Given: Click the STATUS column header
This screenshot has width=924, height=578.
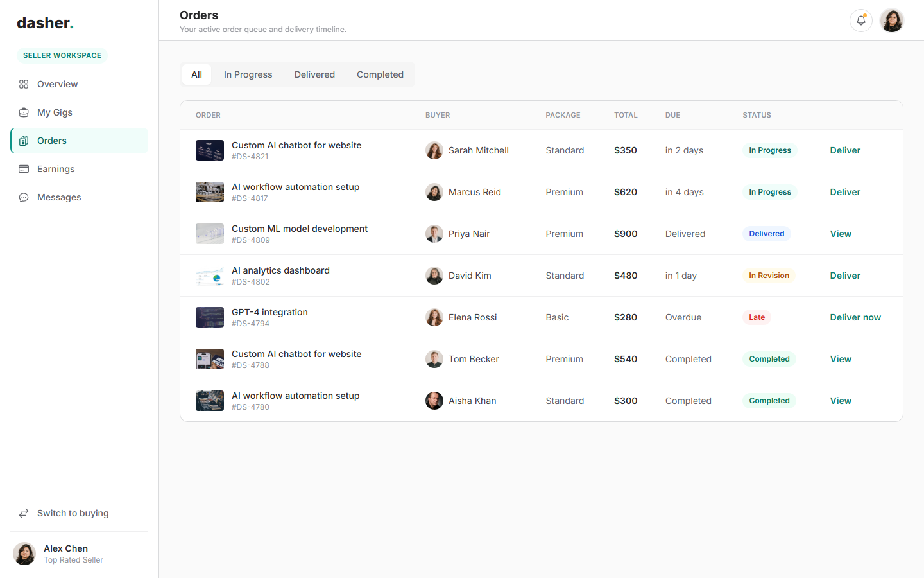Looking at the screenshot, I should [757, 115].
